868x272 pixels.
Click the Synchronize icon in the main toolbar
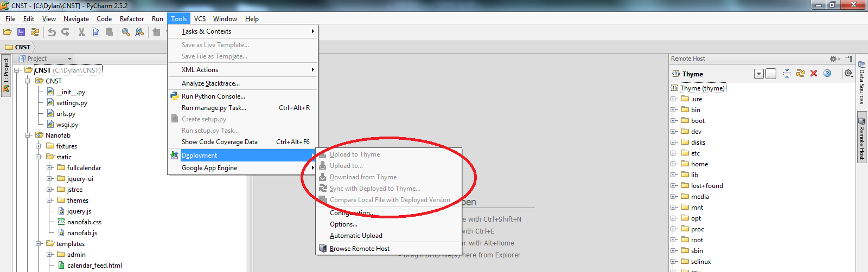tap(35, 33)
